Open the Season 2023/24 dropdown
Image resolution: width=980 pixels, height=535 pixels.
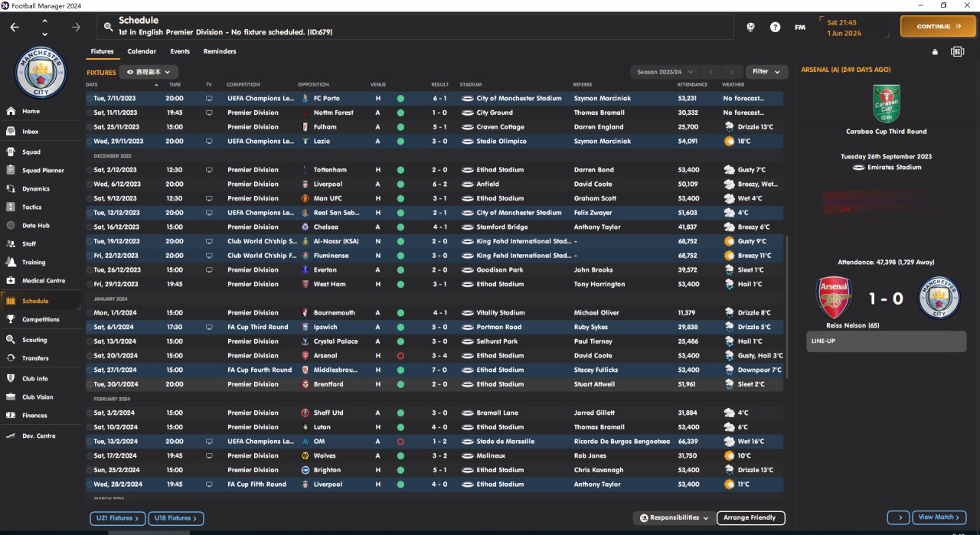tap(665, 72)
